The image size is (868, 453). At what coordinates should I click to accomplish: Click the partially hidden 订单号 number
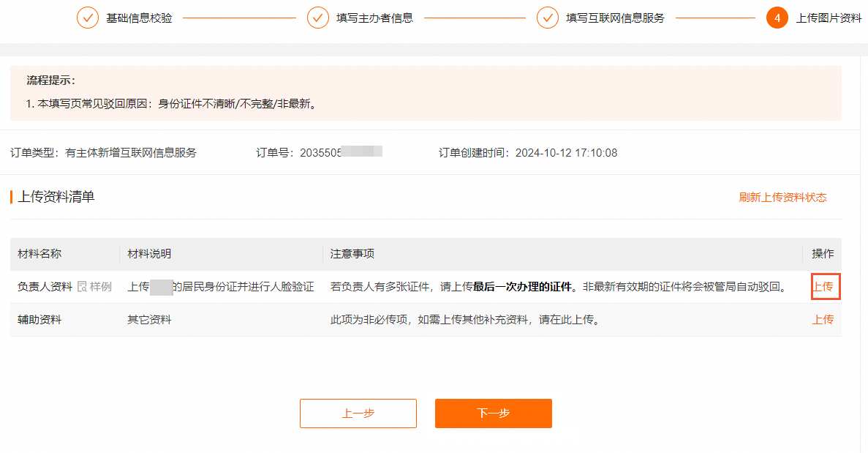(344, 153)
